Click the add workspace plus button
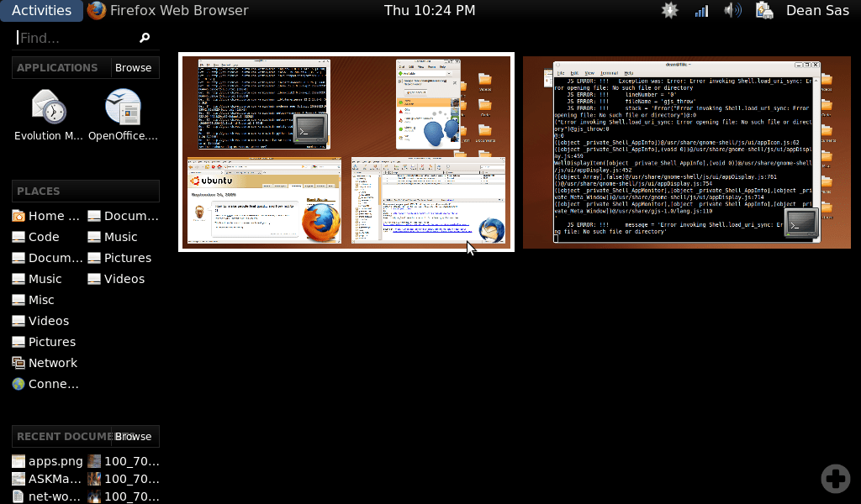The width and height of the screenshot is (861, 504). [x=835, y=478]
